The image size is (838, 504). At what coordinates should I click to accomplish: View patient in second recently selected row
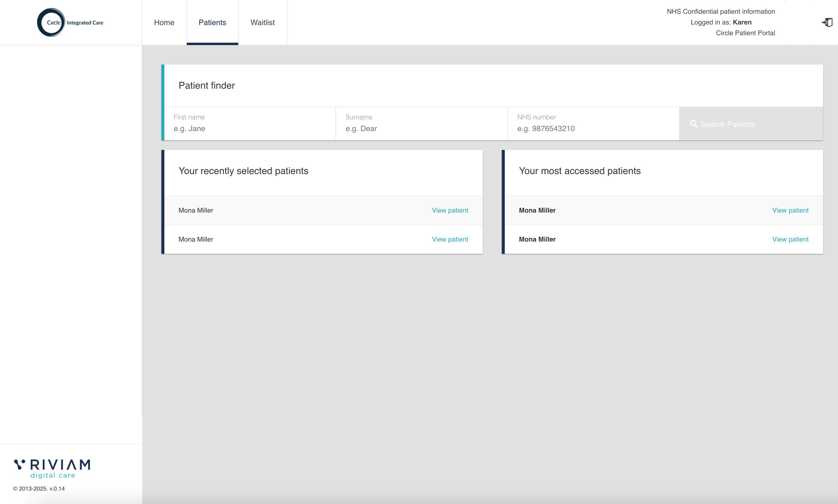point(450,239)
